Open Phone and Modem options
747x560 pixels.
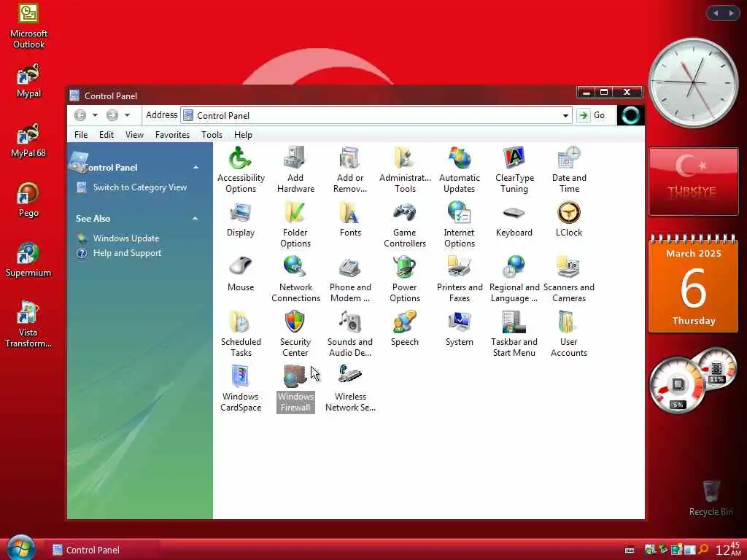pos(350,279)
